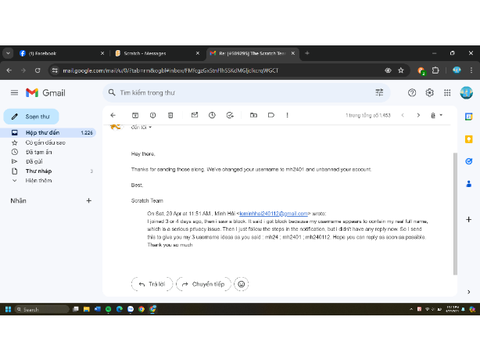Open the Google account avatar in Gmail
Viewport: 480px width, 360px height.
466,93
